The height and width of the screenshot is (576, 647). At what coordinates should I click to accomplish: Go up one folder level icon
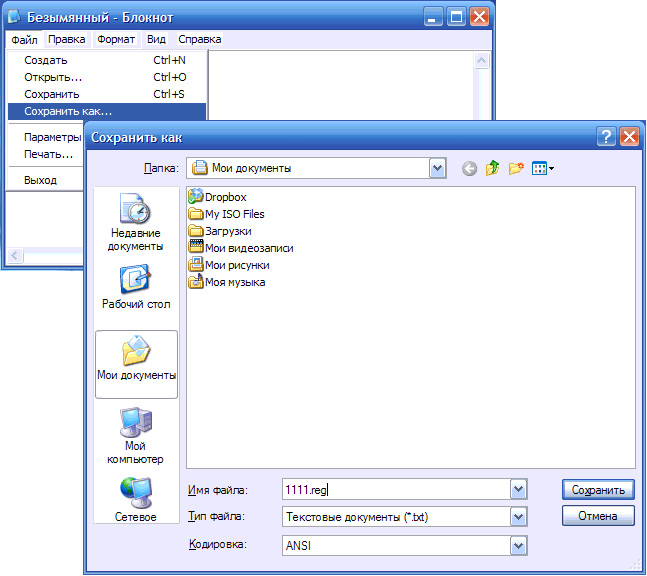click(x=492, y=168)
